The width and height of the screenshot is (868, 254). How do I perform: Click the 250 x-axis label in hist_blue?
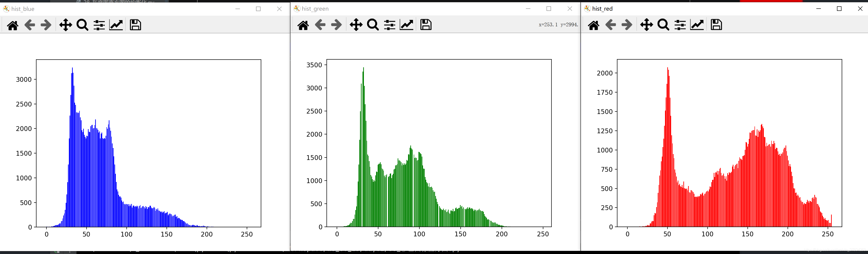[x=247, y=234]
